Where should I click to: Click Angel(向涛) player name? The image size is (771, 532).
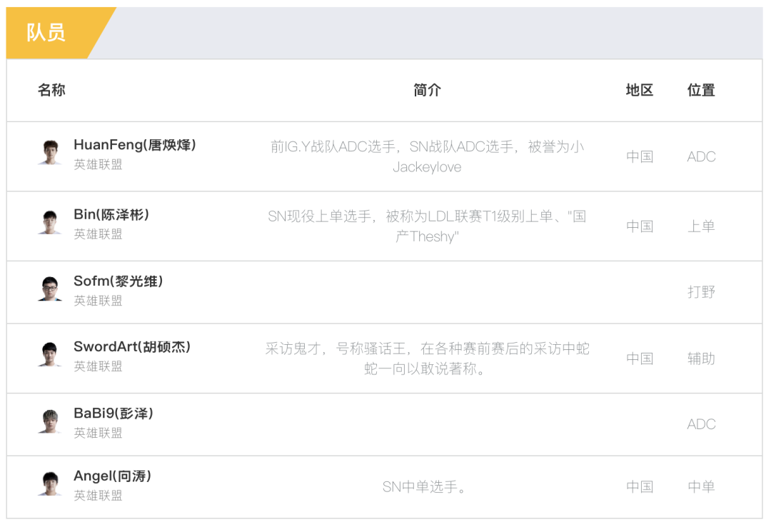(x=113, y=476)
